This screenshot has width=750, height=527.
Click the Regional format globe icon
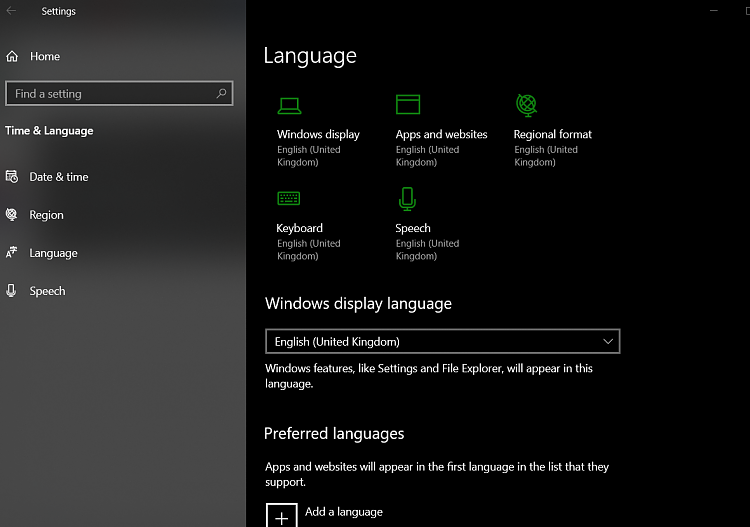(x=526, y=105)
